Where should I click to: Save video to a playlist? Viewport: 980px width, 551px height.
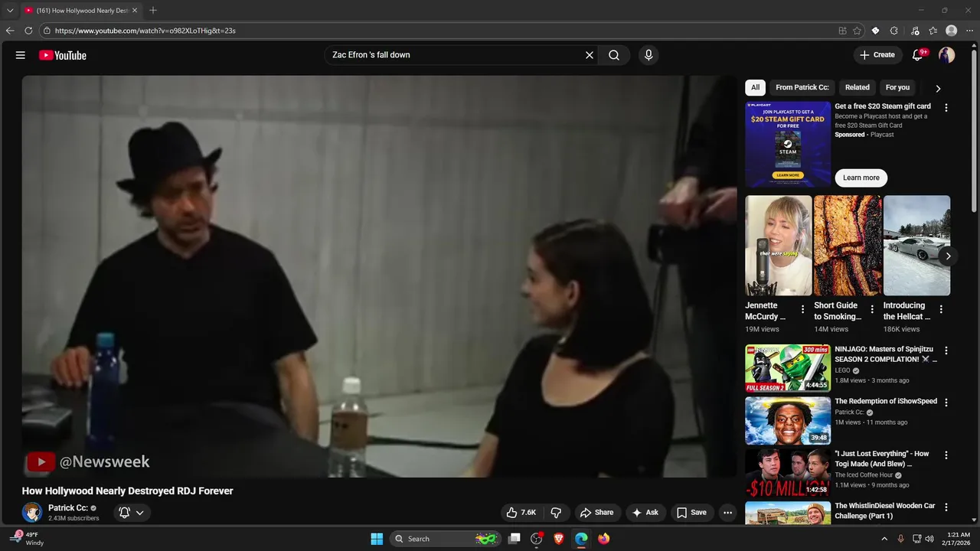[x=691, y=513]
